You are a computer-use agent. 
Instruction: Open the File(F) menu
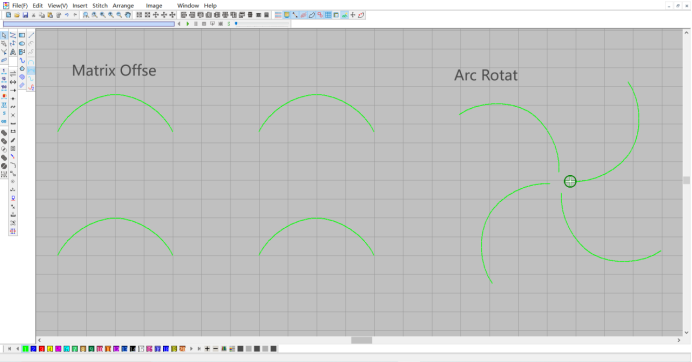tap(19, 6)
